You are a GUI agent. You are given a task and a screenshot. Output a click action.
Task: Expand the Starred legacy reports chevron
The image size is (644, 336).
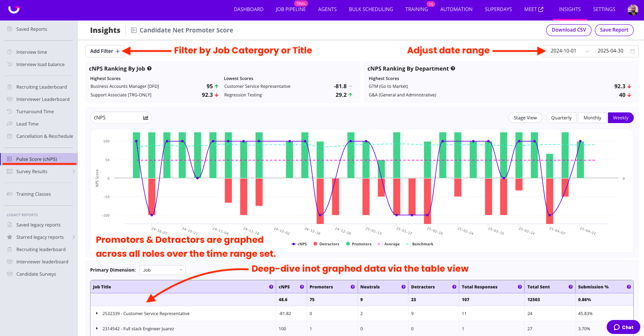(x=74, y=237)
